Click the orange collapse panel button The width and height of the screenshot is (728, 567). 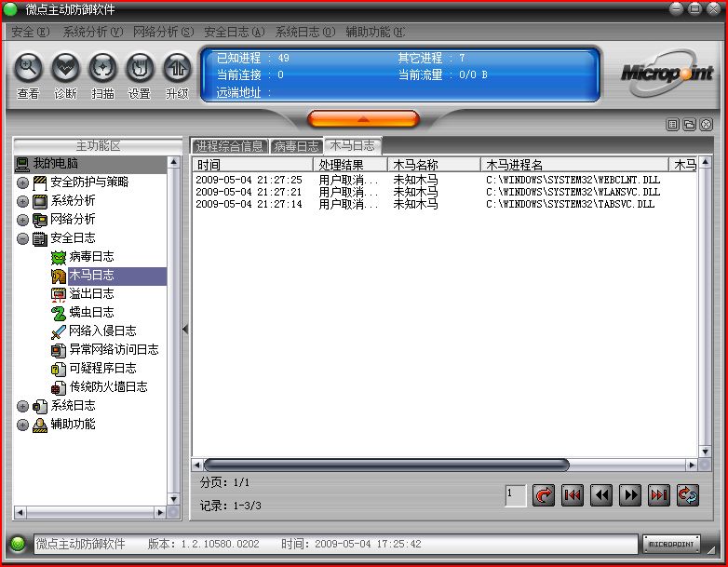click(363, 119)
